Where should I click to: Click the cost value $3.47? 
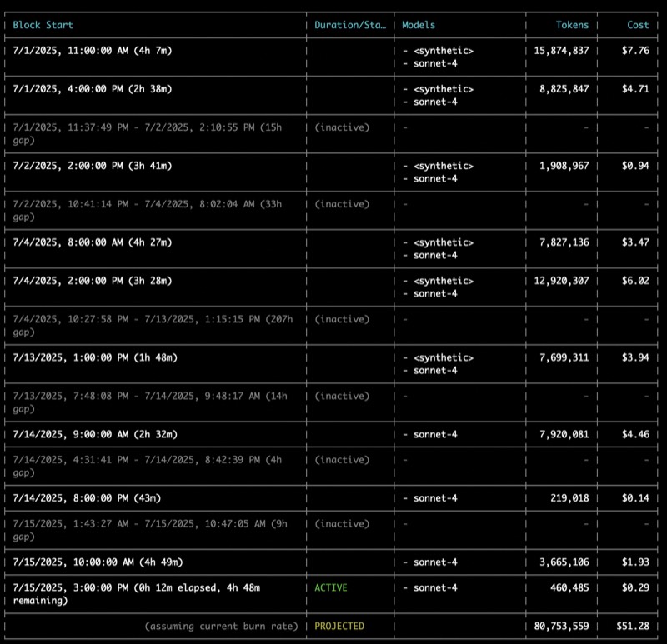[x=635, y=242]
